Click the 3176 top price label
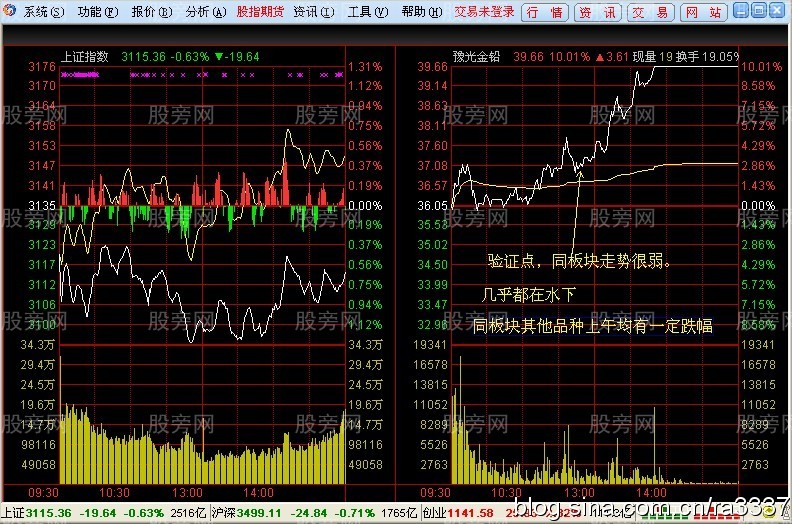The width and height of the screenshot is (792, 524). 42,67
